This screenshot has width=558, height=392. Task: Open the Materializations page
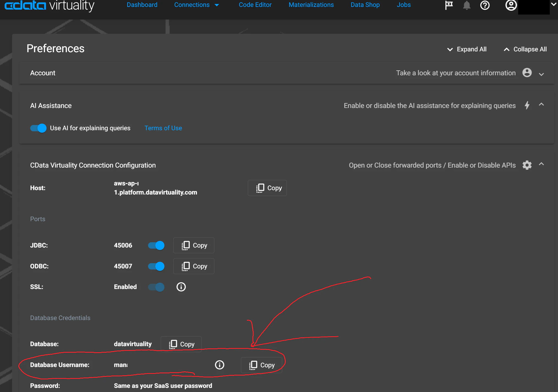click(311, 5)
